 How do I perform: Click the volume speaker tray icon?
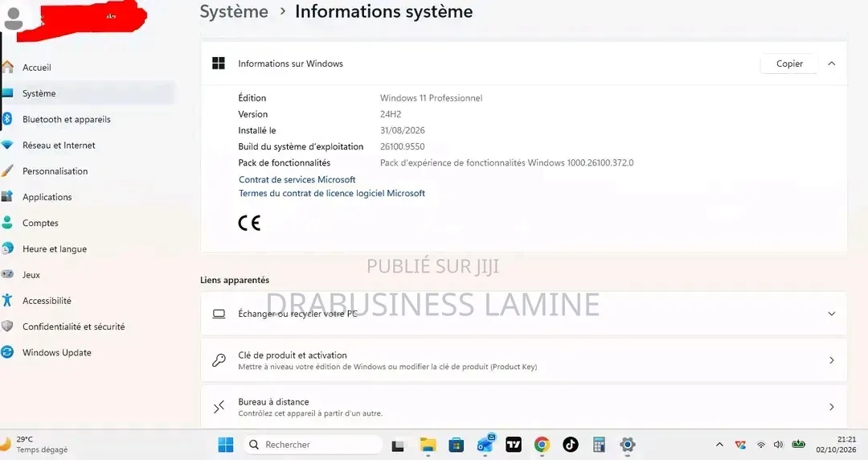click(778, 445)
